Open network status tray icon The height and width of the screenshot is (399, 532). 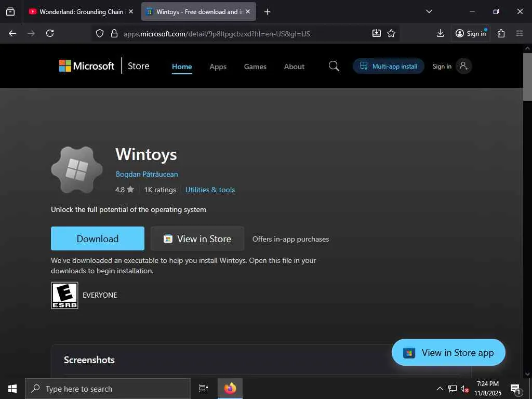pos(453,389)
